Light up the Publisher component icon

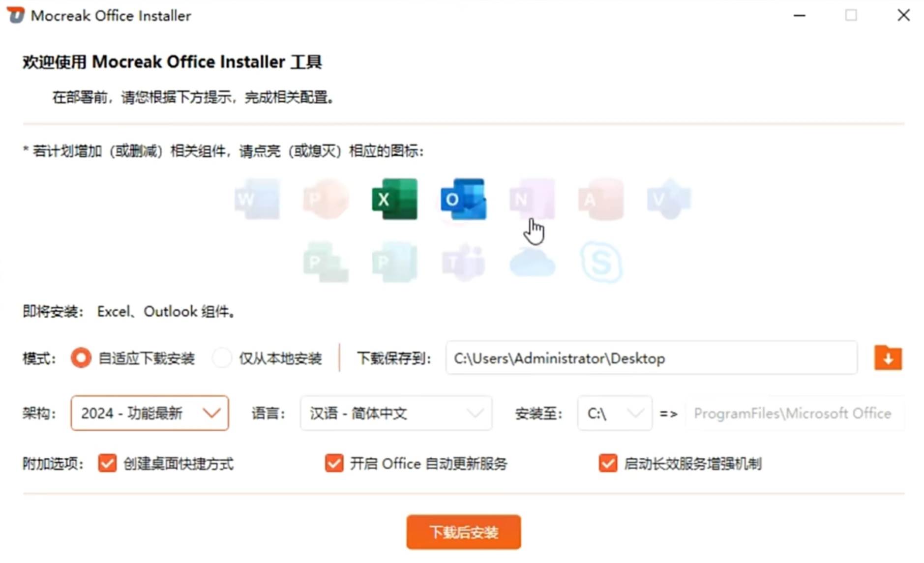(x=394, y=262)
